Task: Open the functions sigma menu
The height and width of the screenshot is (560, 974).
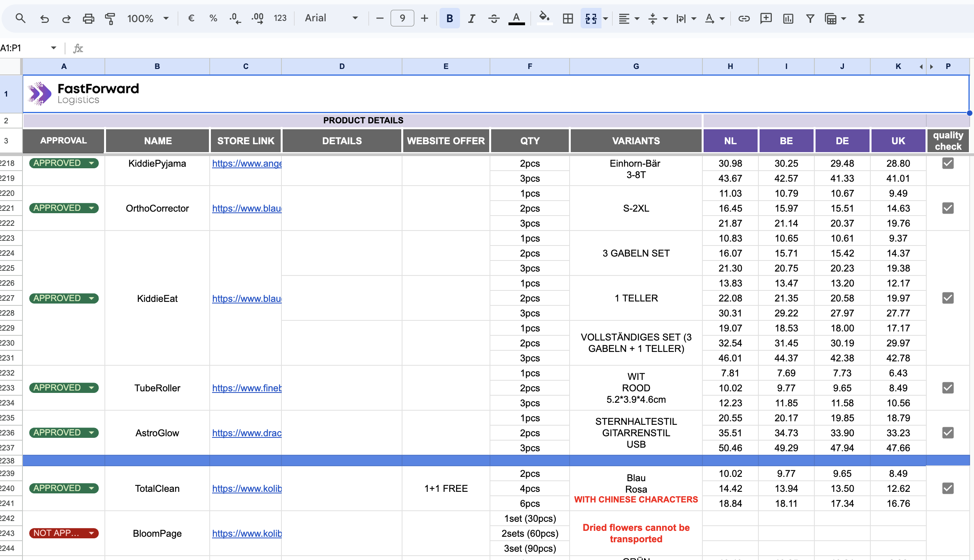Action: [861, 18]
